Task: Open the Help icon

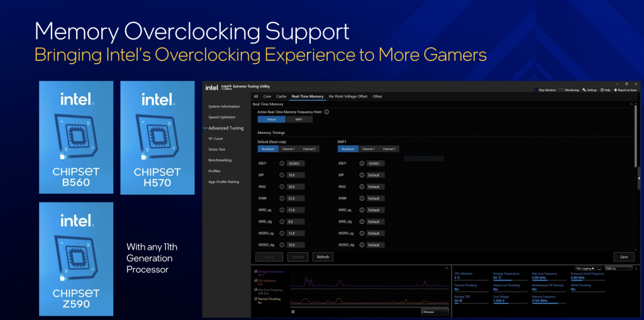Action: click(x=602, y=90)
